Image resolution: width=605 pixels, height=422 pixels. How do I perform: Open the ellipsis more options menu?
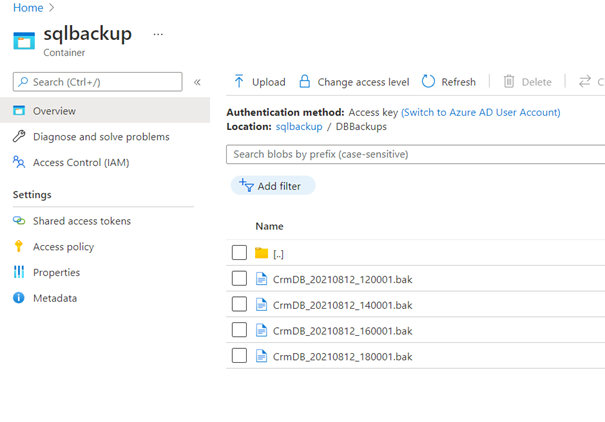pyautogui.click(x=158, y=34)
